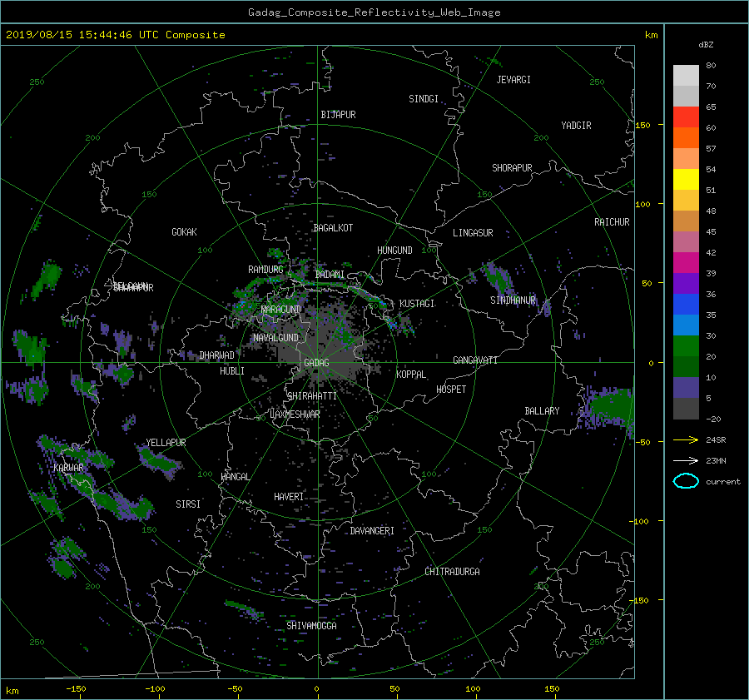Click the magenta 42 dBZ legend swatch
Image resolution: width=749 pixels, height=700 pixels.
686,263
